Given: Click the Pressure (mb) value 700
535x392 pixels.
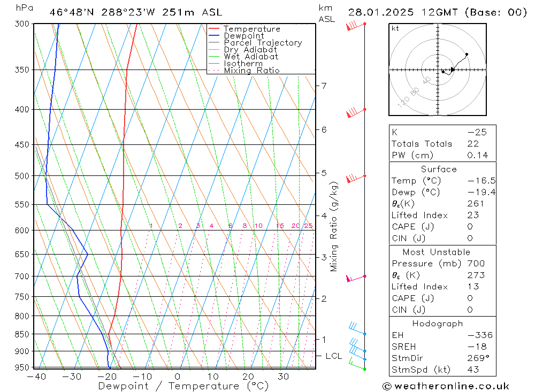Looking at the screenshot, I should (476, 263).
